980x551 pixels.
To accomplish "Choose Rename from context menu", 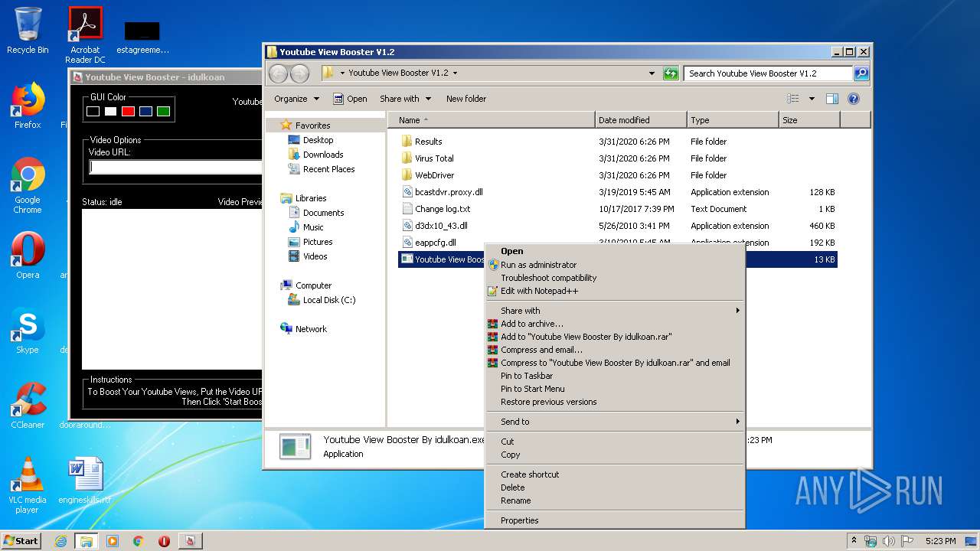I will pos(615,500).
